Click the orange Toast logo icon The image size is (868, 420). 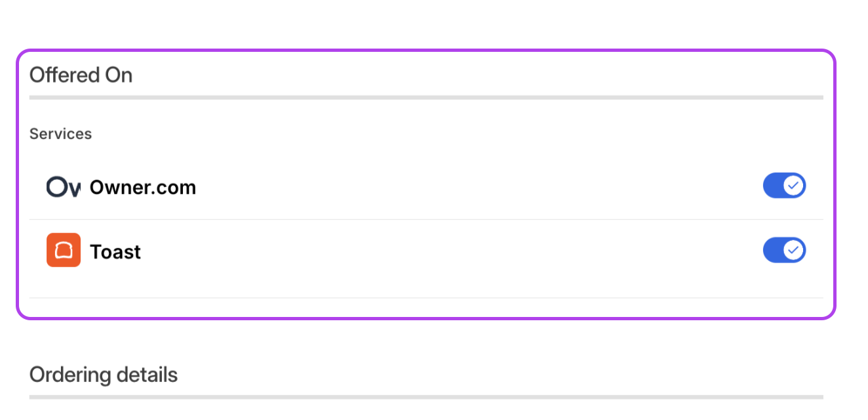64,250
